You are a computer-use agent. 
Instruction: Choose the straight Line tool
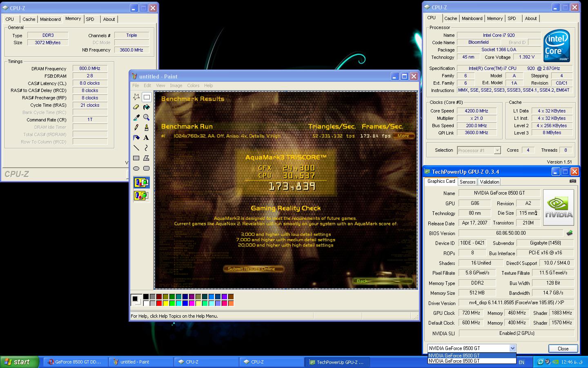pyautogui.click(x=136, y=148)
